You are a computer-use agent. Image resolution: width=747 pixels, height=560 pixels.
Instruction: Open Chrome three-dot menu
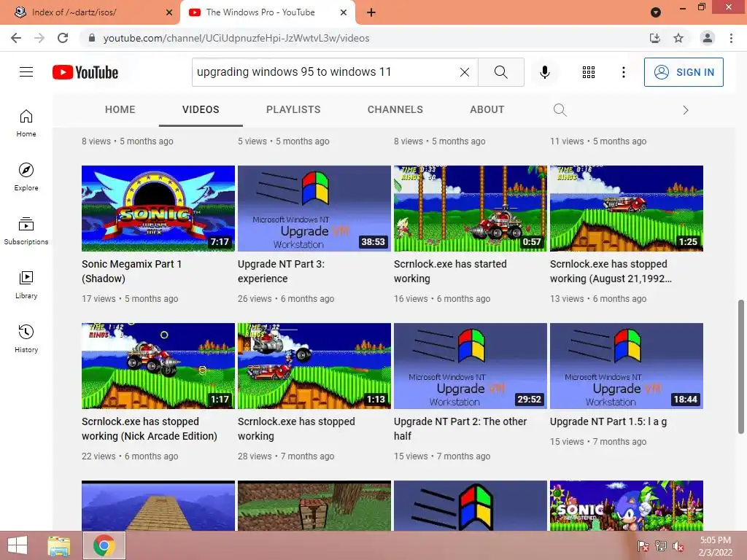[x=731, y=38]
